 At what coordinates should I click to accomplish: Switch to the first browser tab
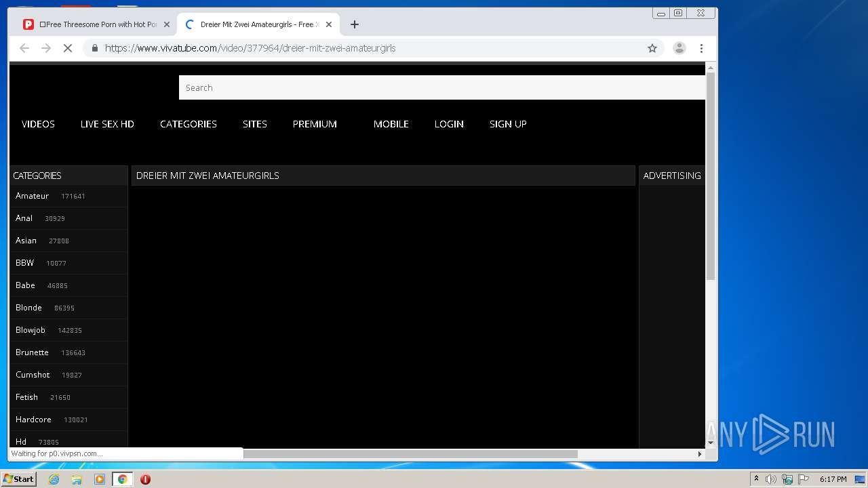[96, 24]
